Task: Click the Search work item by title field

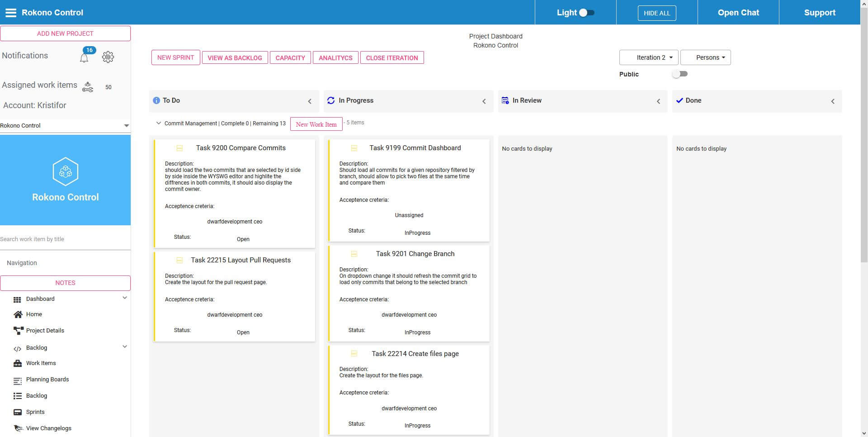Action: coord(65,239)
